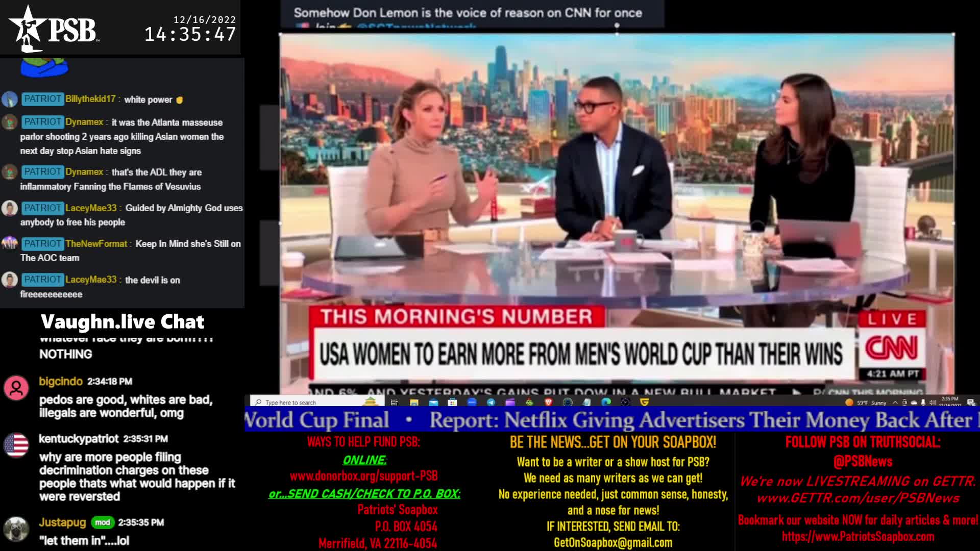The image size is (980, 551).
Task: Open File Explorer from the taskbar
Action: [414, 403]
